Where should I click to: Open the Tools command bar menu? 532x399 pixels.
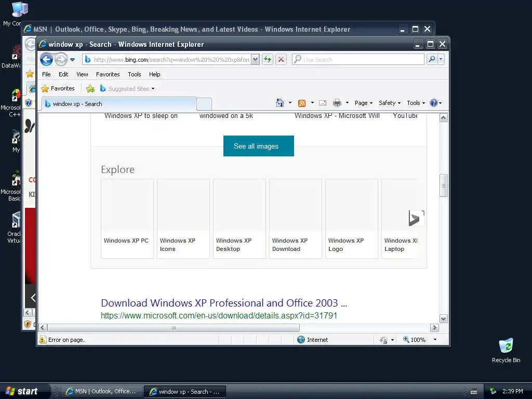(x=416, y=103)
